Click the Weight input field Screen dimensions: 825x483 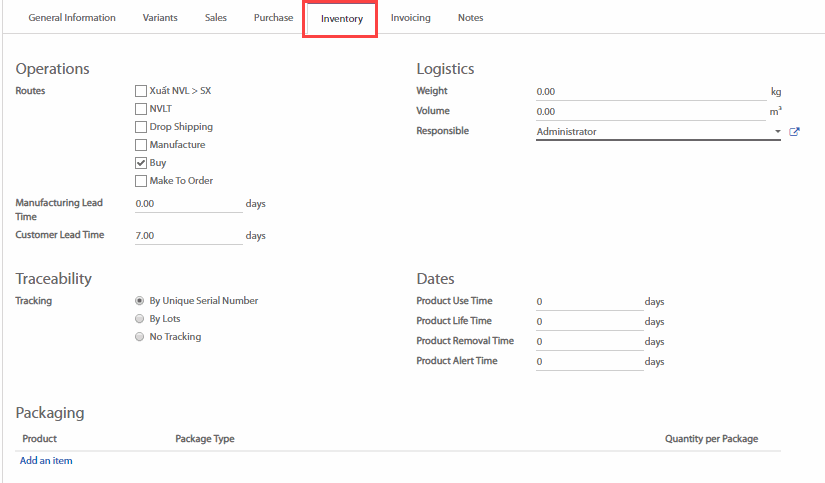[x=650, y=92]
